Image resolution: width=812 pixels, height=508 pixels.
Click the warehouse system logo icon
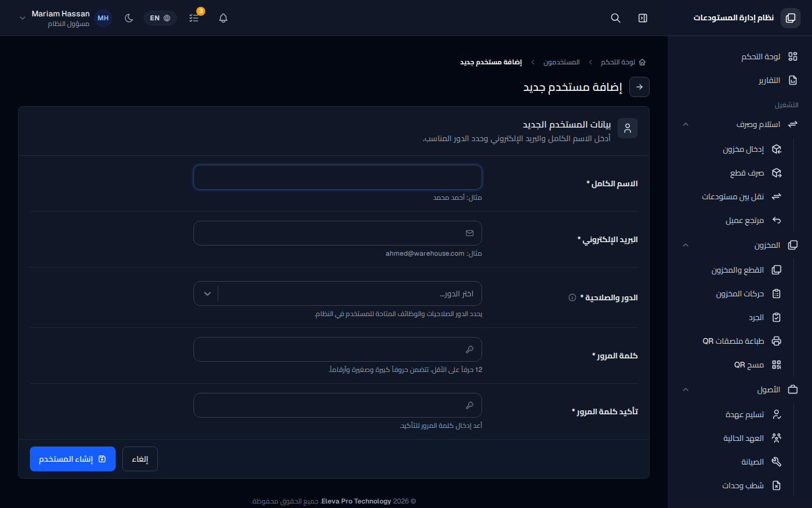click(791, 18)
